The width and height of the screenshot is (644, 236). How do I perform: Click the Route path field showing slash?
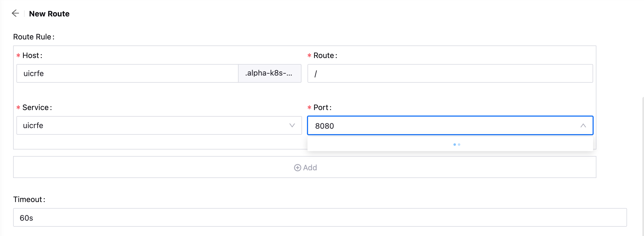click(450, 73)
